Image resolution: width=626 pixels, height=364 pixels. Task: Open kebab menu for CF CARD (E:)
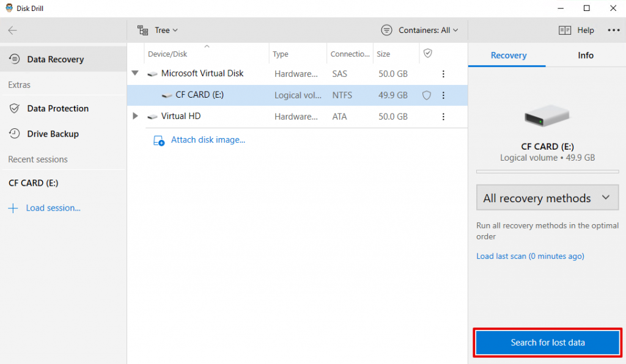[x=443, y=95]
